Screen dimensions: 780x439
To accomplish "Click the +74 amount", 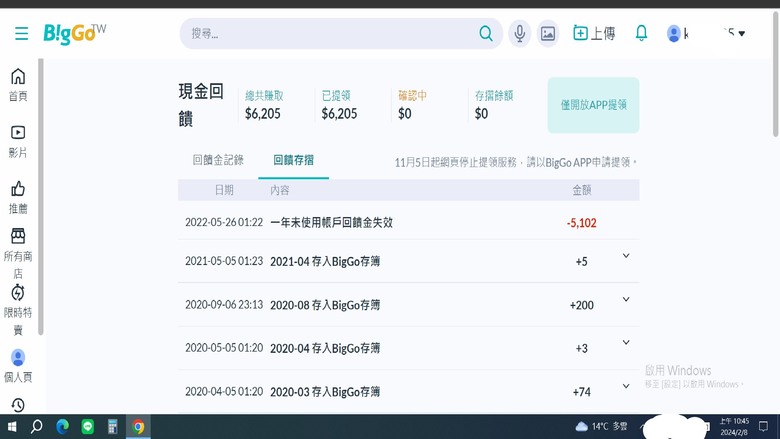I will 582,392.
